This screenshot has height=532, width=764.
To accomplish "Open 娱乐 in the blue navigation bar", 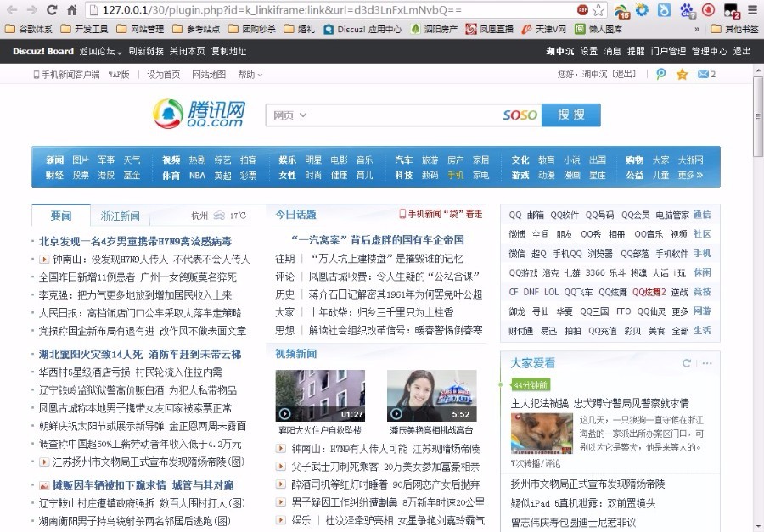I will tap(288, 160).
